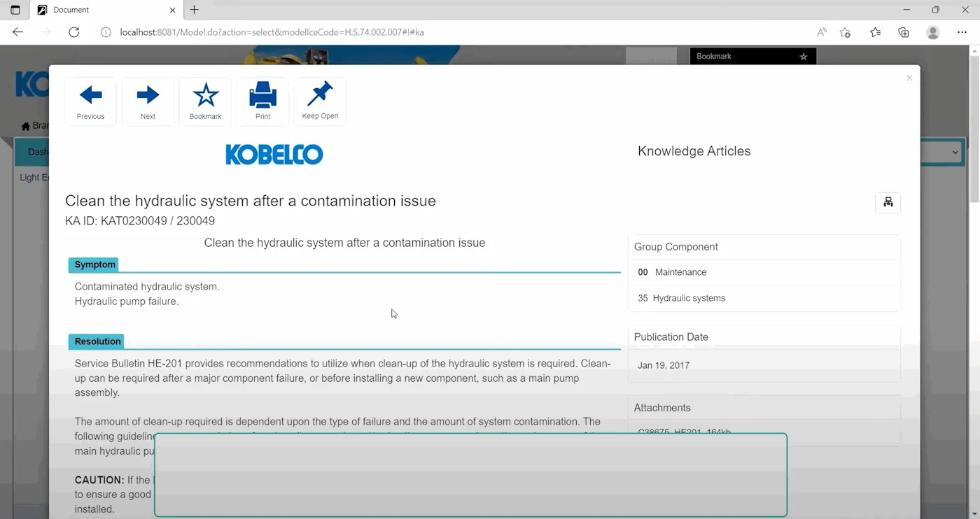Click the 00 Maintenance group component
Image resolution: width=980 pixels, height=519 pixels.
pos(764,272)
